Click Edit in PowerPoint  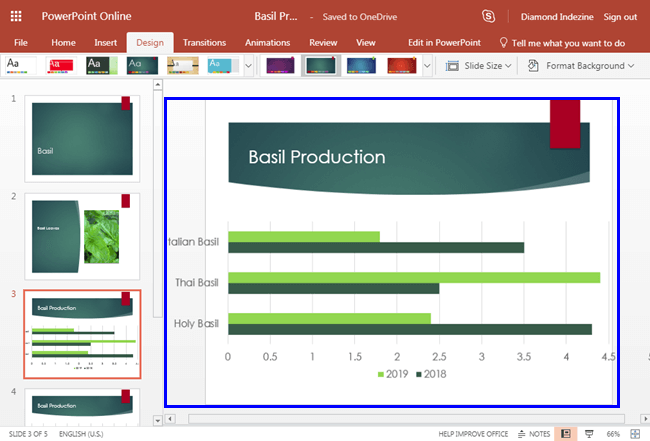click(x=444, y=43)
